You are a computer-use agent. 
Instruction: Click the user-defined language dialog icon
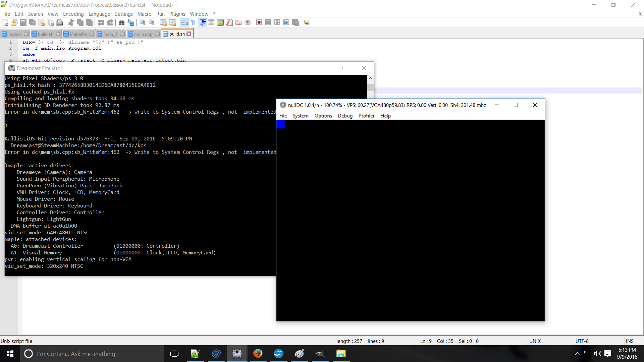[x=211, y=22]
